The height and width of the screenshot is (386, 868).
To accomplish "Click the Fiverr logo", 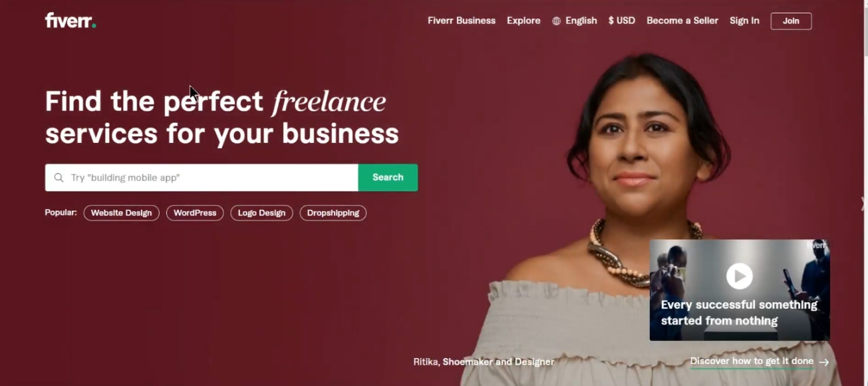I will [x=71, y=21].
